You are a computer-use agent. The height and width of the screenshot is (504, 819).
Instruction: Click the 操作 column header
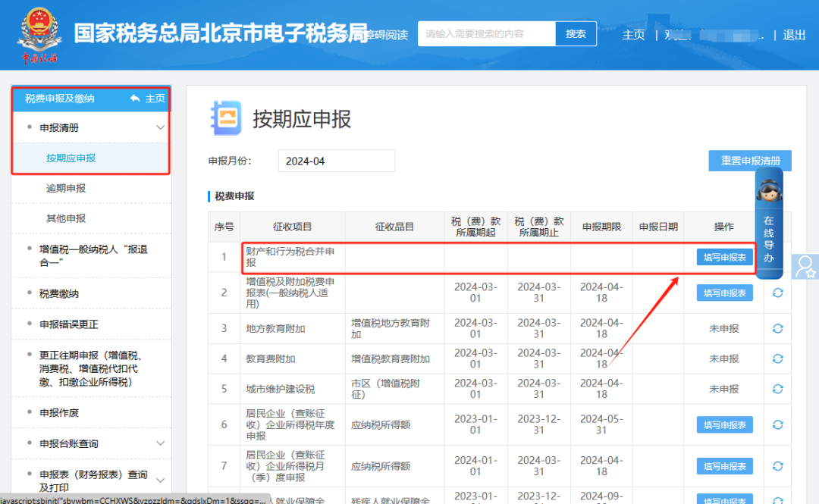point(723,227)
